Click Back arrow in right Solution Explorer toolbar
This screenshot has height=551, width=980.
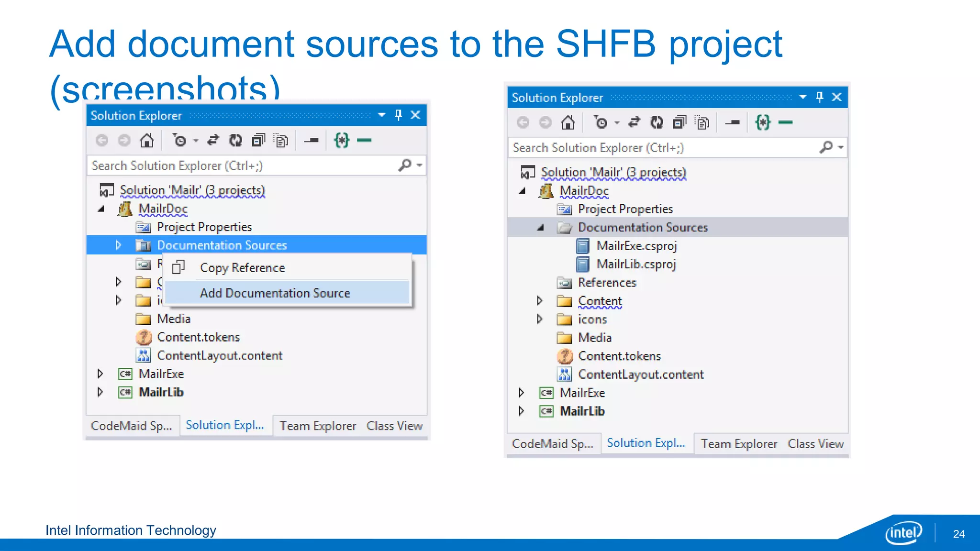click(x=523, y=122)
